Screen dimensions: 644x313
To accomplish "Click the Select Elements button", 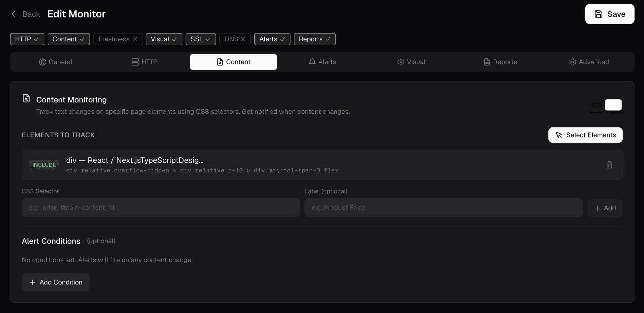I will pos(585,135).
